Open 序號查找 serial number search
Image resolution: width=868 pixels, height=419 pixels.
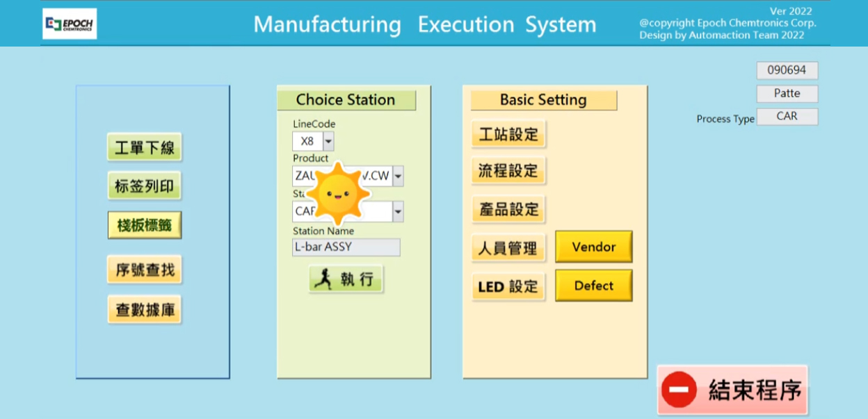(x=144, y=270)
